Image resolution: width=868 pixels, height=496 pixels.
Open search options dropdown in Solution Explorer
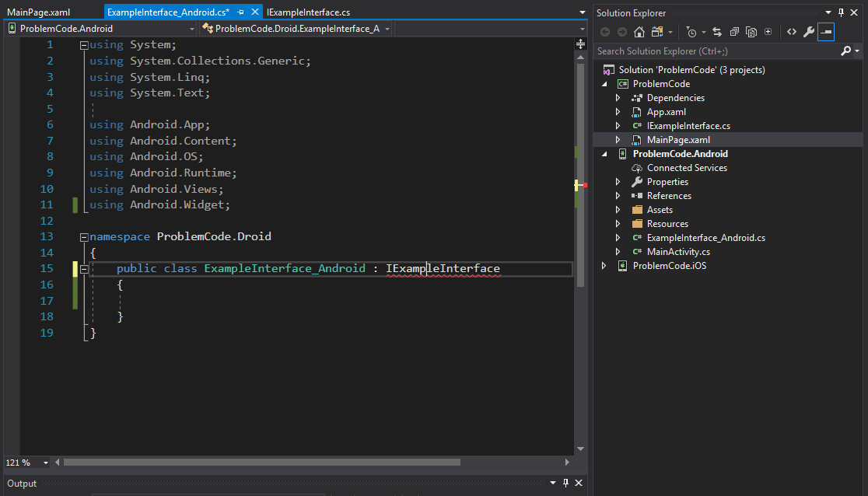(857, 51)
